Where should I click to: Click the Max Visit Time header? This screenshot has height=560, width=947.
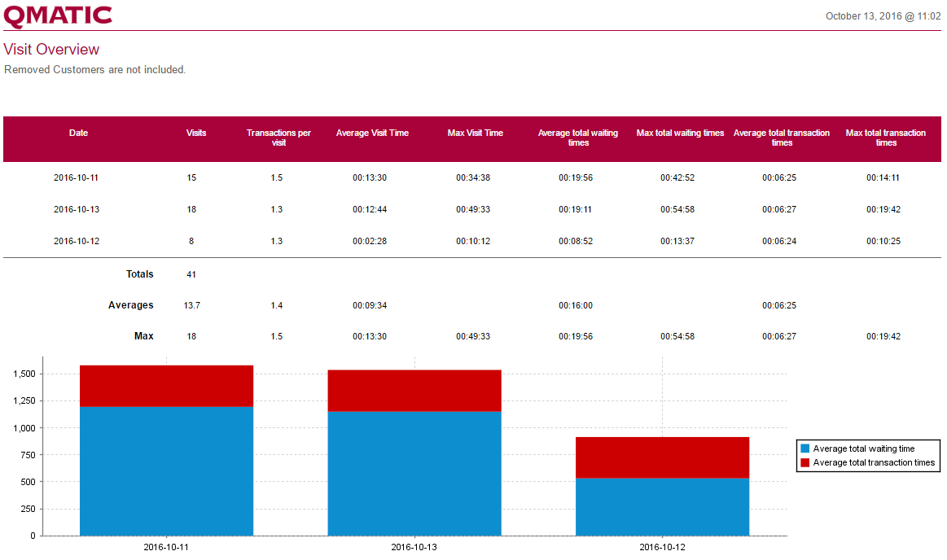click(x=475, y=133)
